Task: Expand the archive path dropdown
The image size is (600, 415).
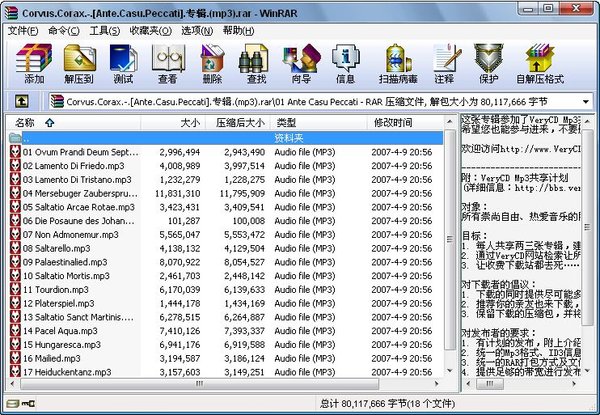Action: pos(585,102)
